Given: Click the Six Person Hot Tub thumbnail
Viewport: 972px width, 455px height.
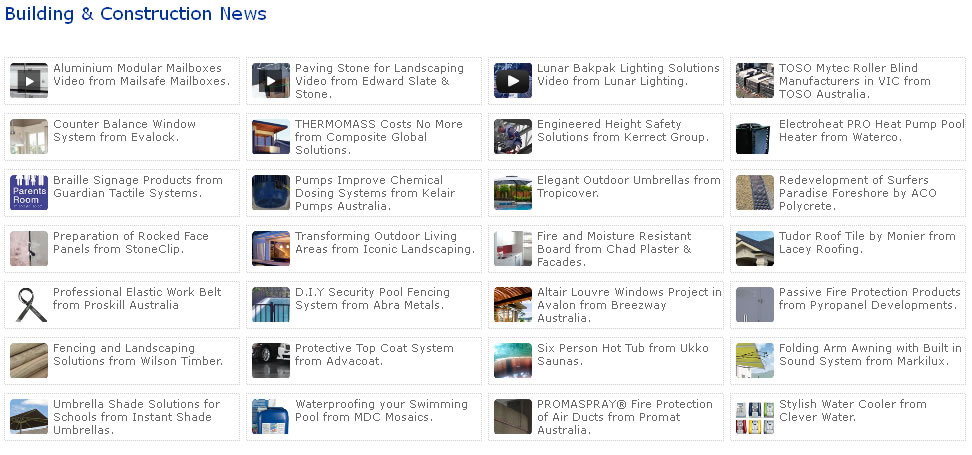Looking at the screenshot, I should [x=513, y=360].
